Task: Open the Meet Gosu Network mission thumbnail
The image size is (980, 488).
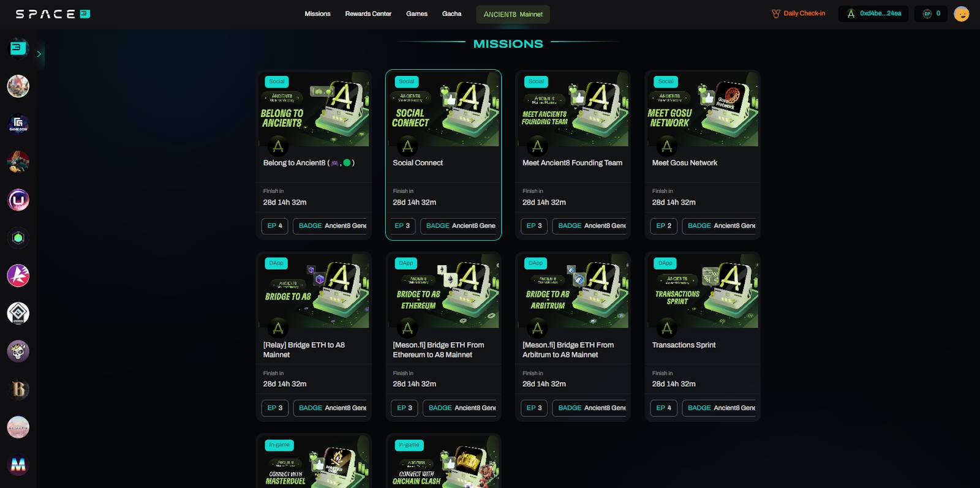Action: (703, 110)
